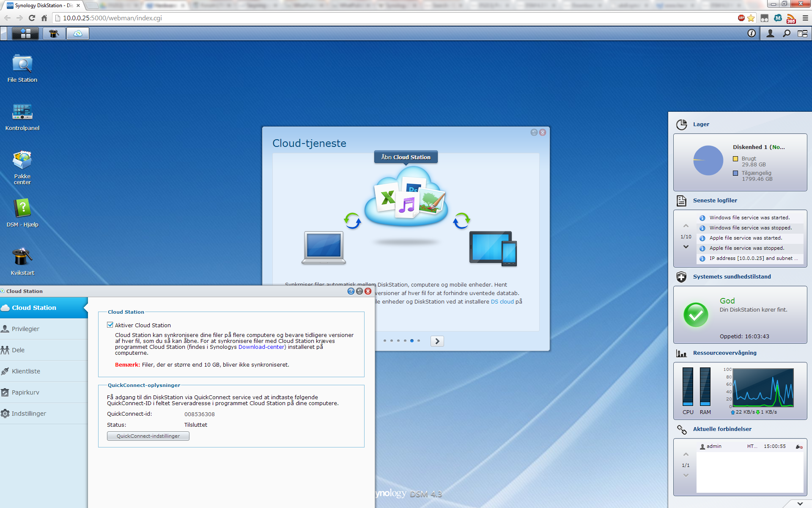
Task: Close Synology DiskStation browser tab
Action: (x=78, y=6)
